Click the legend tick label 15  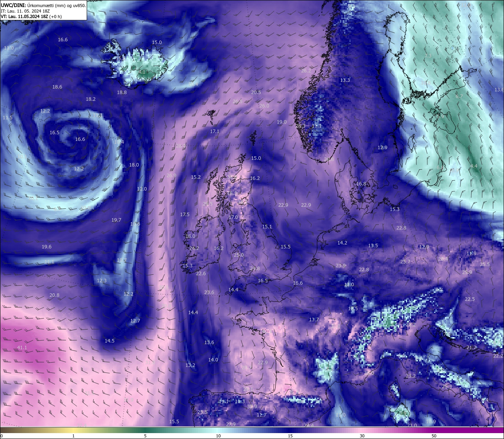point(290,436)
